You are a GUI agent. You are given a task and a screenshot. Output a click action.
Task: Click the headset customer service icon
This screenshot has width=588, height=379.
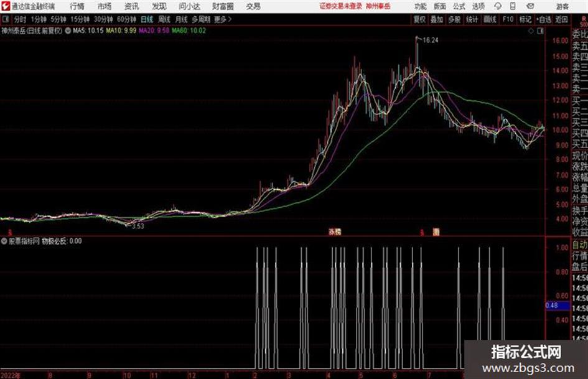click(498, 6)
